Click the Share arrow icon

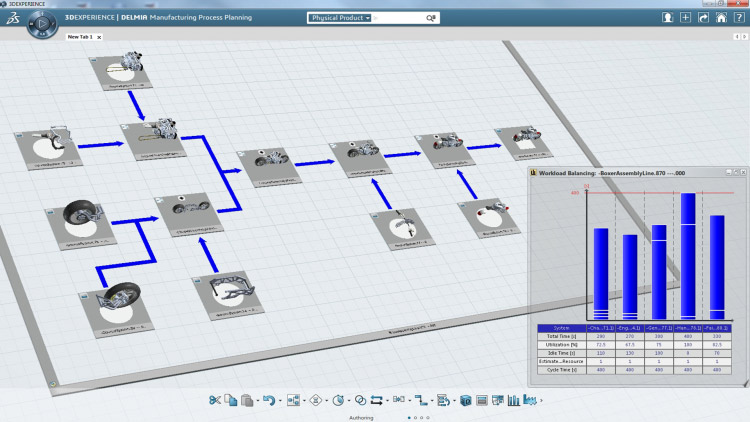(703, 18)
